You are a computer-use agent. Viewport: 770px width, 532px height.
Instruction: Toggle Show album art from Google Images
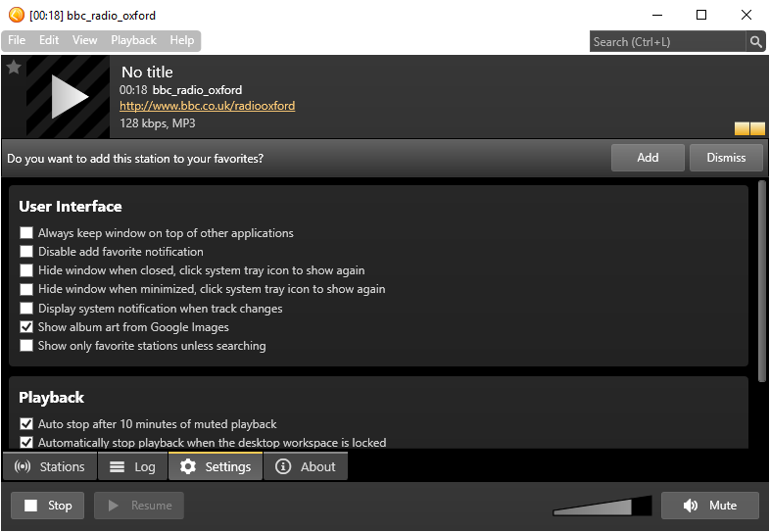(x=26, y=327)
